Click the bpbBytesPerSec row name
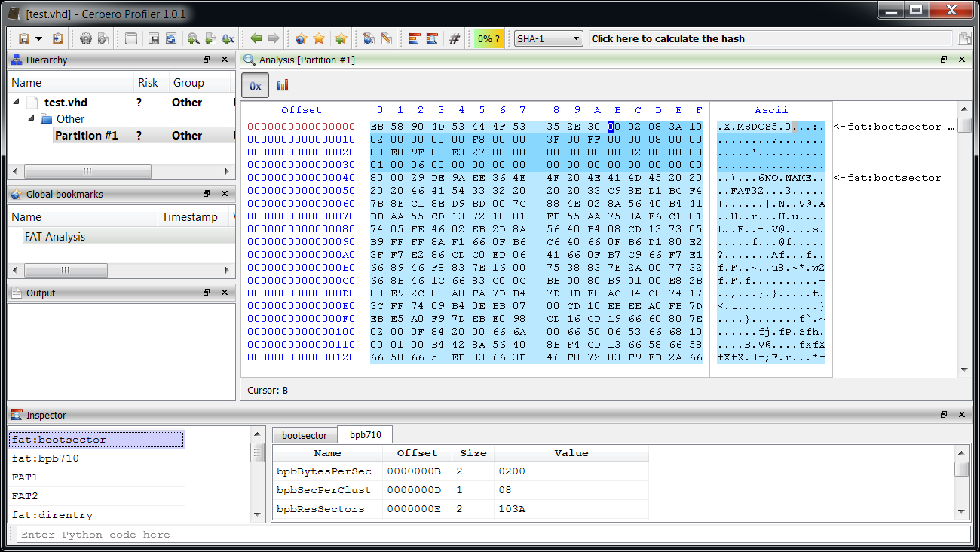Screen dimensions: 980x552 point(324,471)
